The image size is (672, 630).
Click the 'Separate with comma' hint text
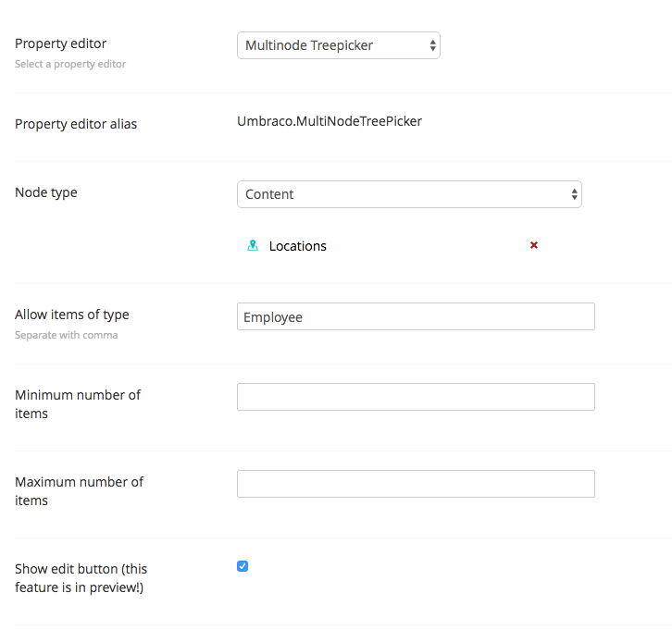click(66, 335)
